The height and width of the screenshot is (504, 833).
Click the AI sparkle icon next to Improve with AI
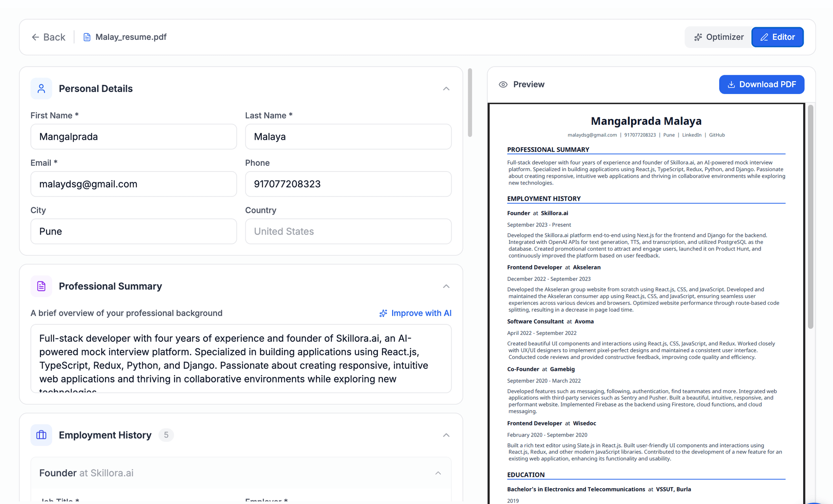383,313
